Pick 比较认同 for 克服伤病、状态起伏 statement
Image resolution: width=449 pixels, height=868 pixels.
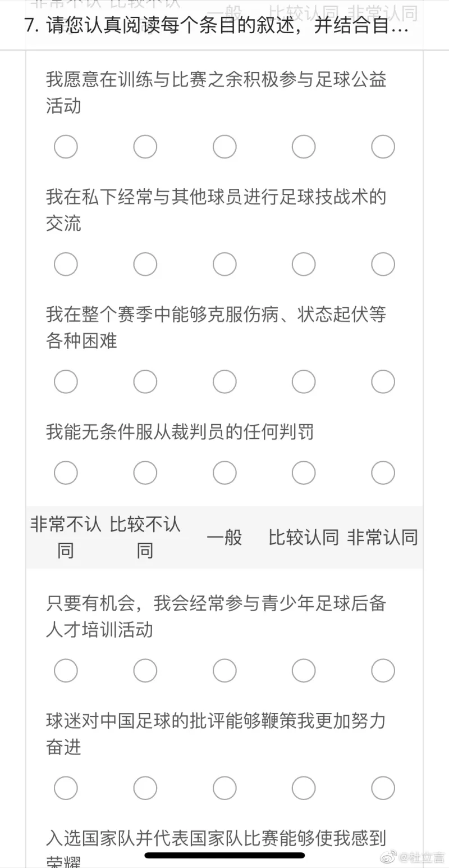[304, 382]
